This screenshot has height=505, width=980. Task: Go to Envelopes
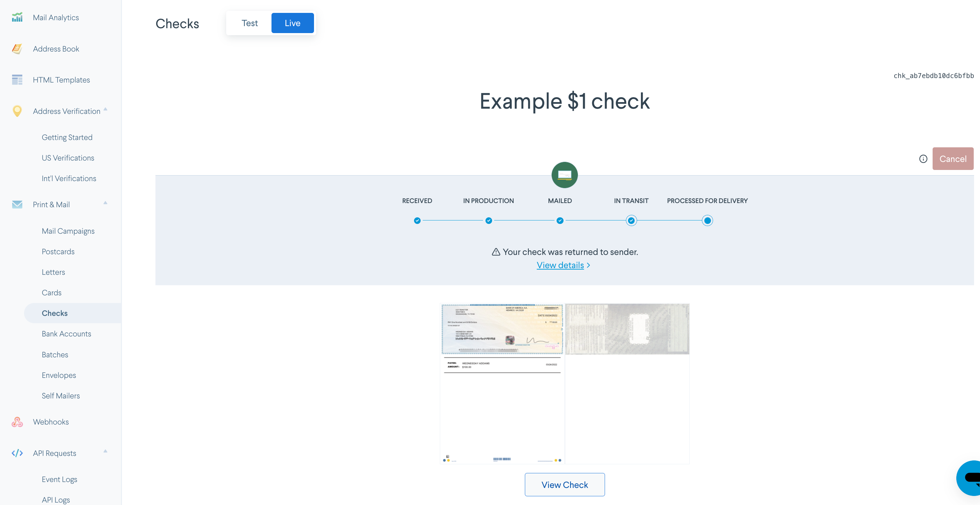click(59, 375)
